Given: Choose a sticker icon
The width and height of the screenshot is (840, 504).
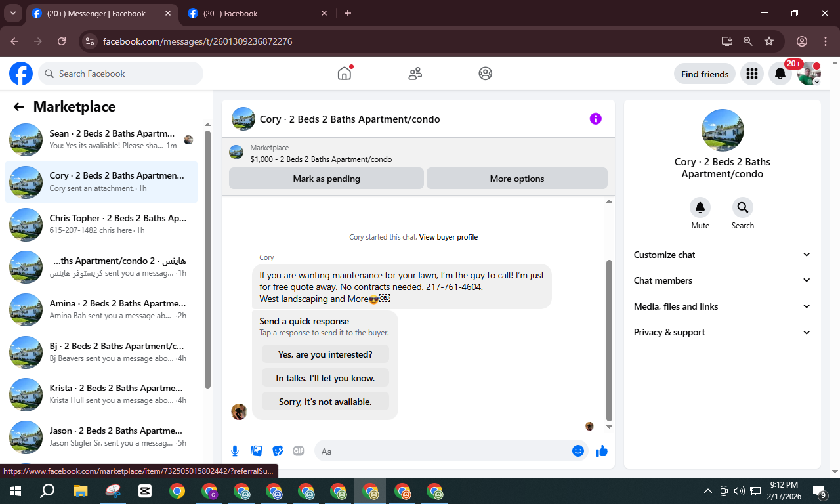Looking at the screenshot, I should click(x=278, y=451).
